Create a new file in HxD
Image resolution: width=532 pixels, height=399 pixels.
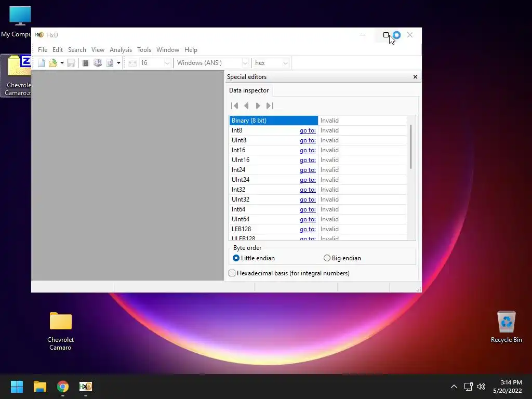click(41, 63)
